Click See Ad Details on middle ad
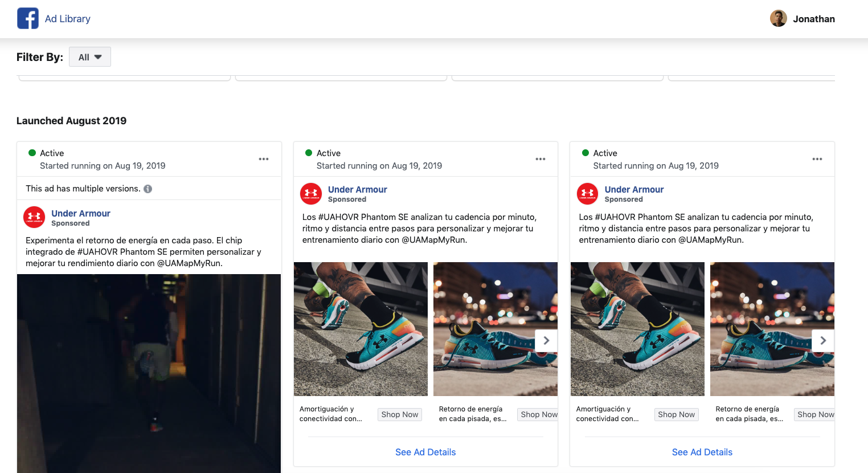The height and width of the screenshot is (473, 868). click(x=425, y=452)
